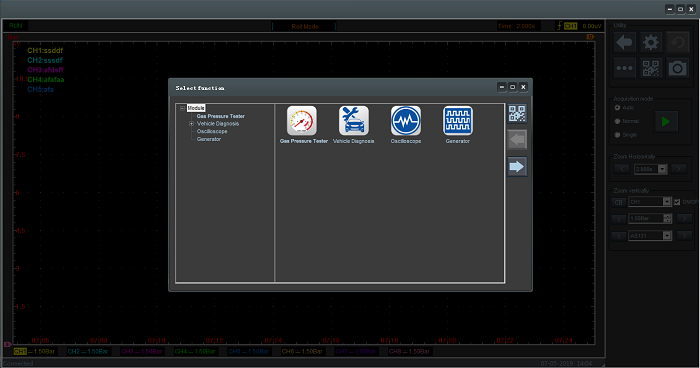Take a screenshot with camera icon
The image size is (700, 368).
click(677, 68)
